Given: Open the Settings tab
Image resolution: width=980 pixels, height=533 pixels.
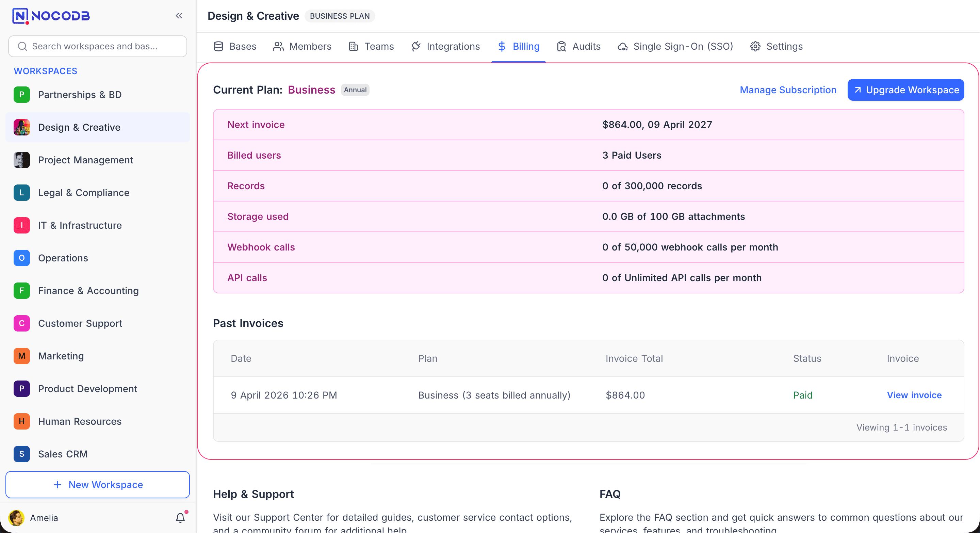Looking at the screenshot, I should 777,46.
